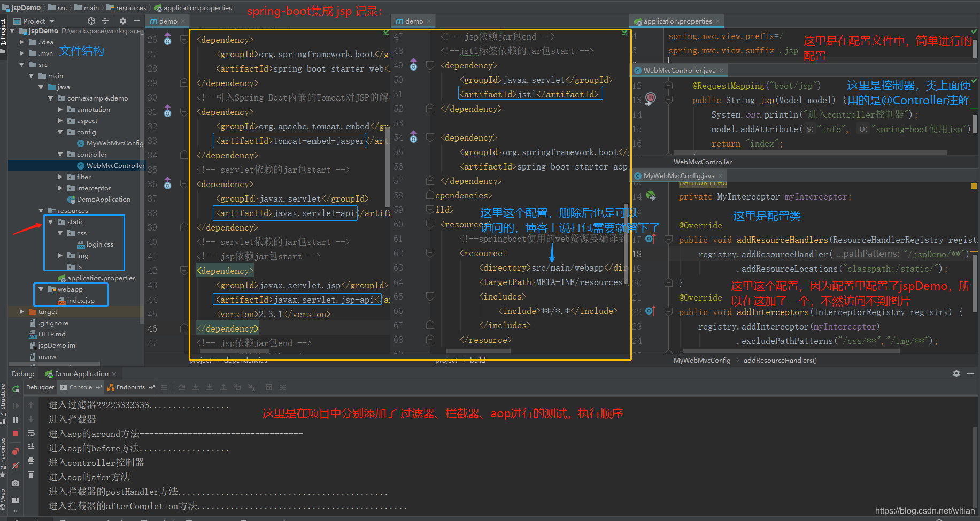Click override gutter icon at addResourceHandlers line
This screenshot has height=521, width=980.
click(651, 239)
